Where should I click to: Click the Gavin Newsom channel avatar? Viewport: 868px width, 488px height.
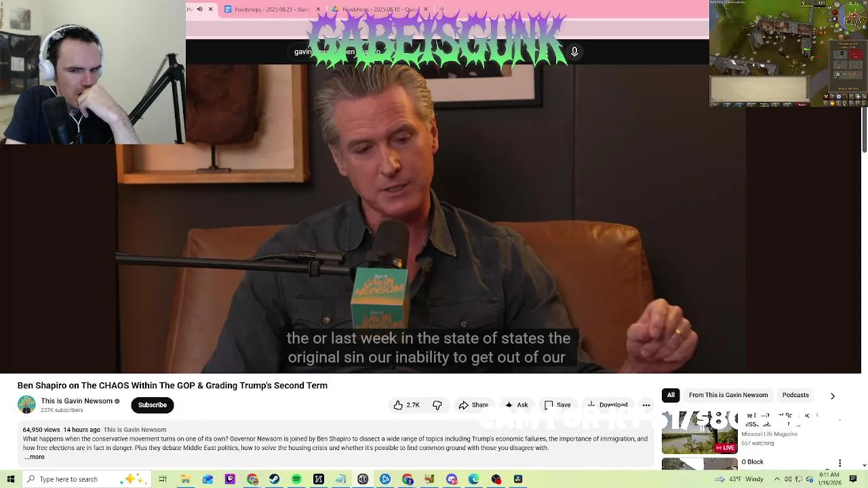point(26,405)
